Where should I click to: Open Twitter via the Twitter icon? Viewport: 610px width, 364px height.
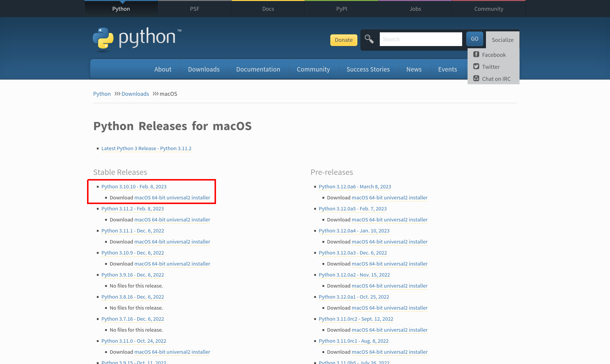coord(476,66)
